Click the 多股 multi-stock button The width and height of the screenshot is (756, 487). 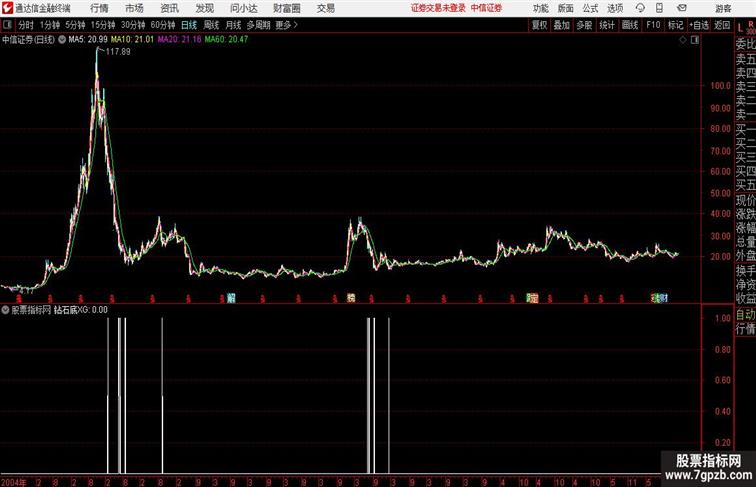pos(584,25)
